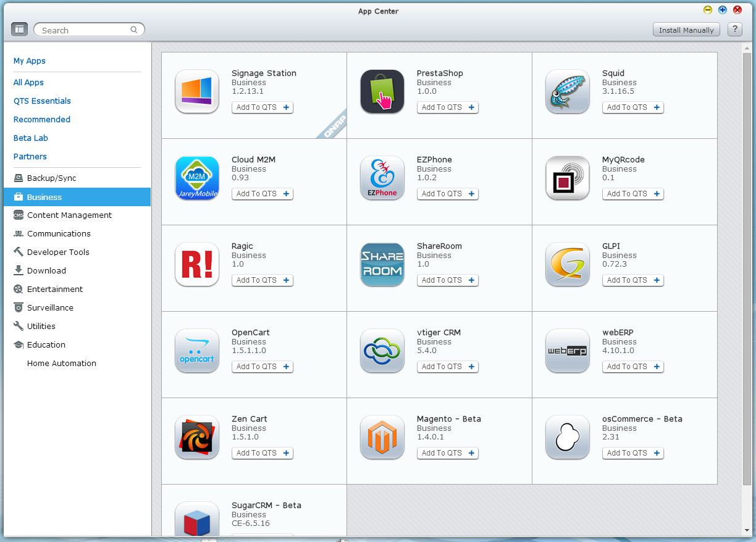Open the EZPhone app icon
756x542 pixels.
[x=382, y=178]
